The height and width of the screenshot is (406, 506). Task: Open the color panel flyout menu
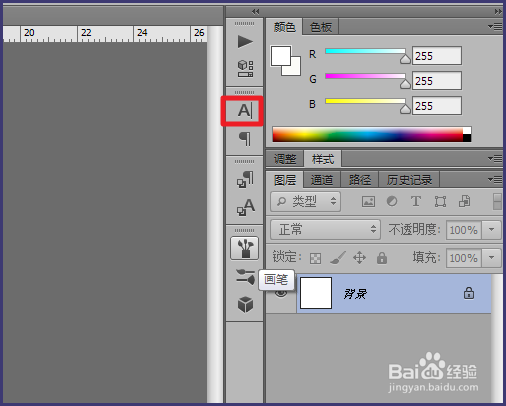point(495,26)
